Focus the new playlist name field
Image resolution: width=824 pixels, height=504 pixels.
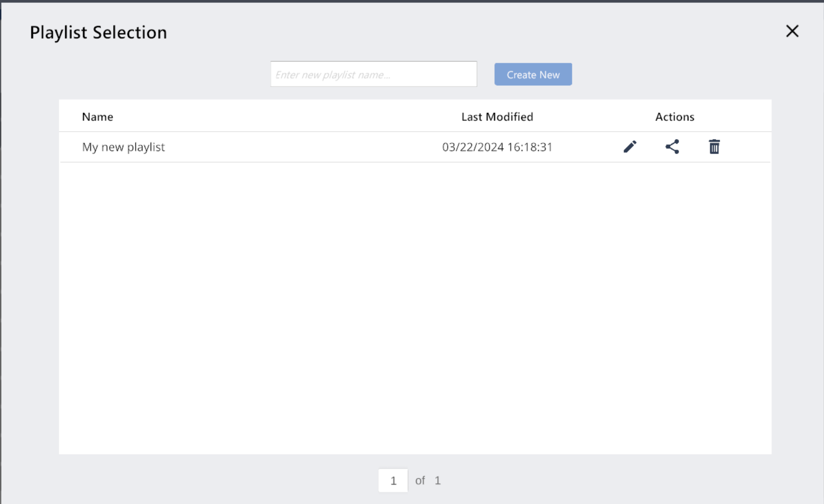point(374,74)
